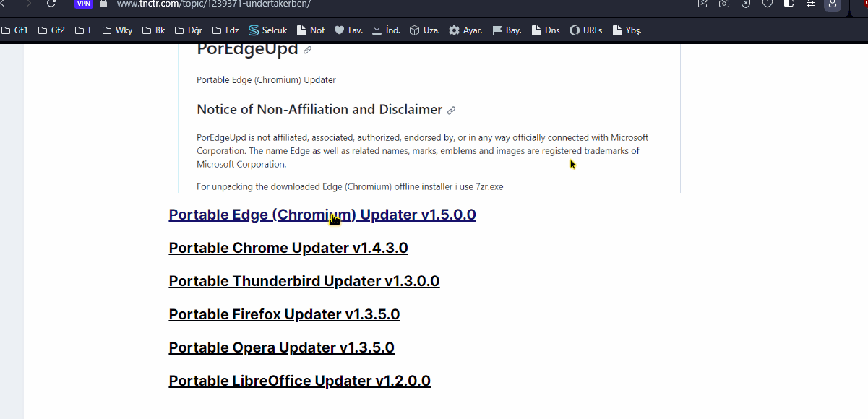The width and height of the screenshot is (868, 419).
Task: Open Portable Opera Updater v1.3.5.0 link
Action: point(281,347)
